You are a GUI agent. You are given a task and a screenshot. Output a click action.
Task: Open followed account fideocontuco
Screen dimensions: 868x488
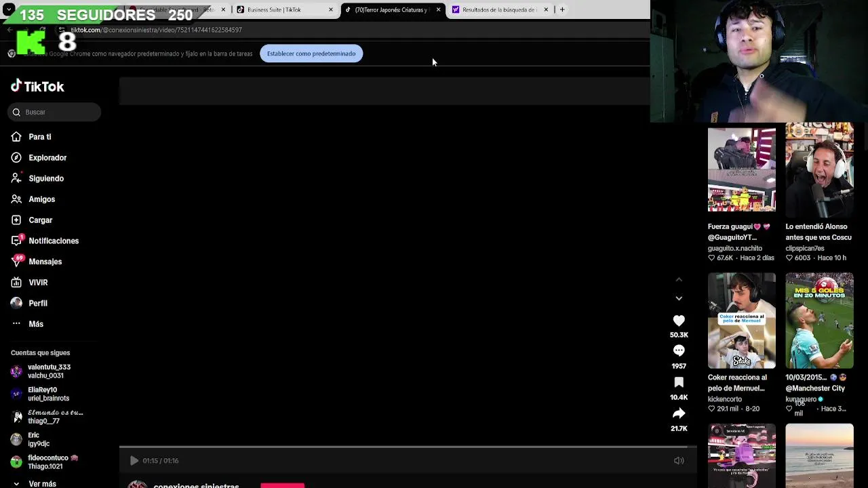(x=45, y=462)
